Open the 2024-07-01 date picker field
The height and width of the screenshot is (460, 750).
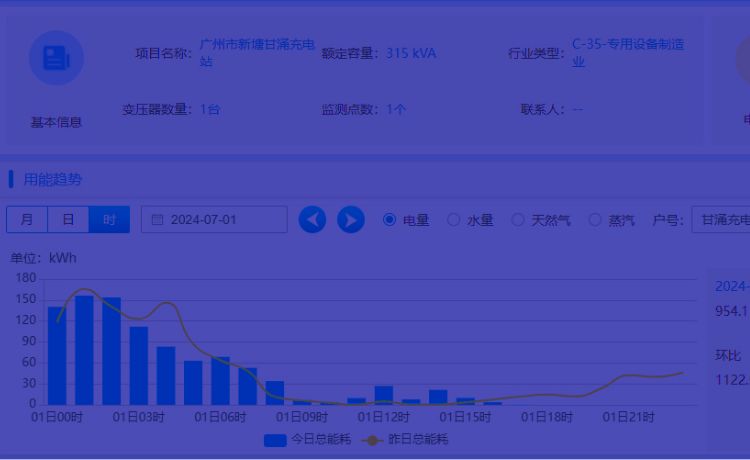click(x=214, y=219)
